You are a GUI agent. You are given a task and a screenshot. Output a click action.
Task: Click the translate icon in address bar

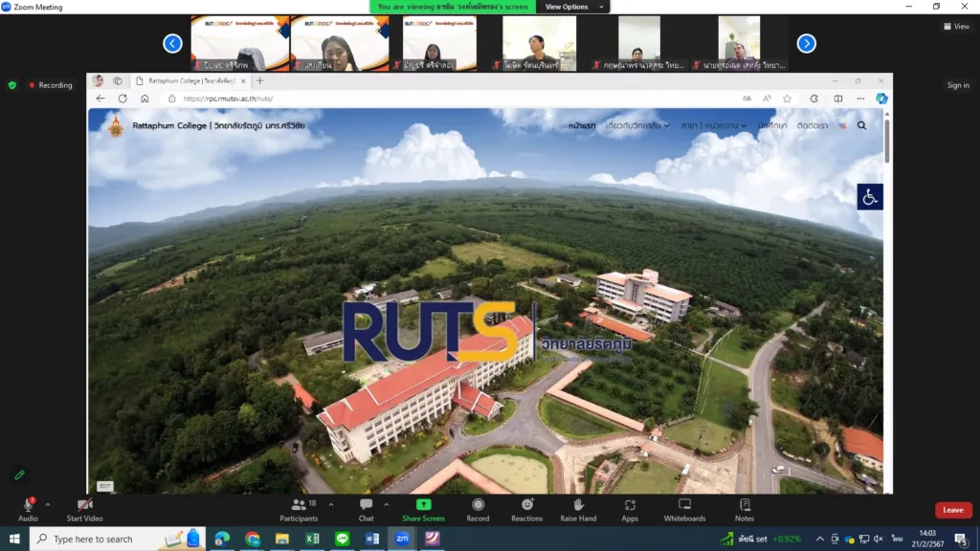tap(746, 99)
